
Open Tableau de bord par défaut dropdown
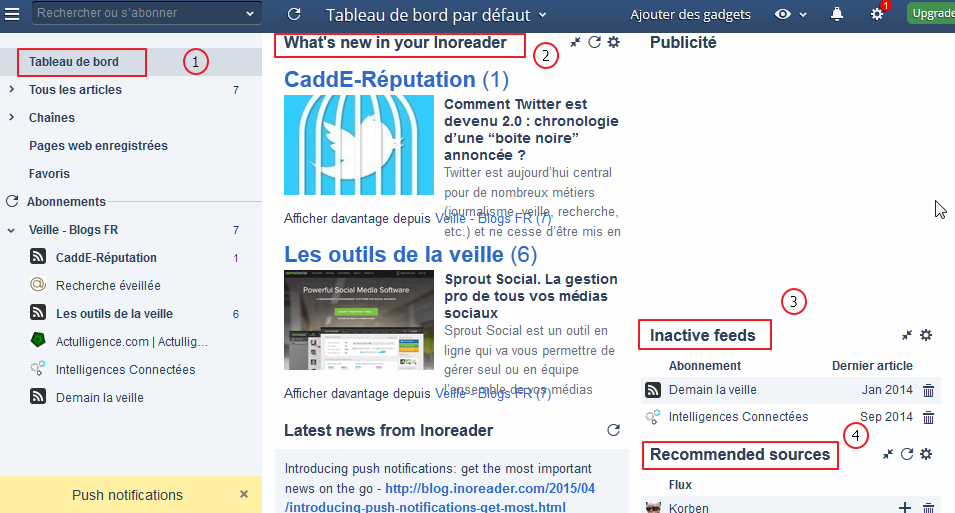pos(436,15)
